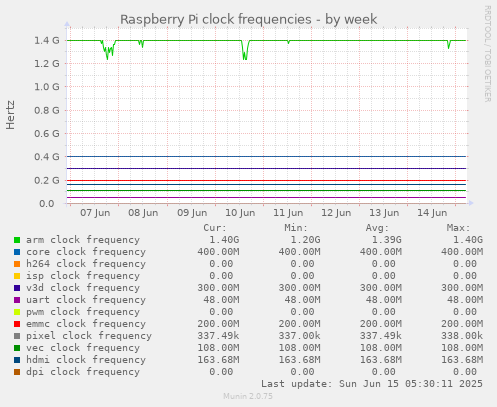497x407 pixels.
Task: Click the 1.2 G y-axis tick label
Action: (x=47, y=64)
